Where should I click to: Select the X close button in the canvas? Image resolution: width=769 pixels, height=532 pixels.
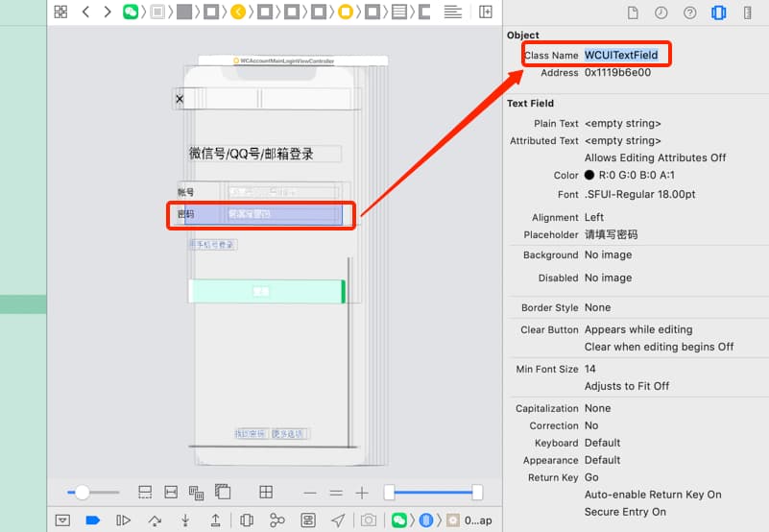(180, 99)
